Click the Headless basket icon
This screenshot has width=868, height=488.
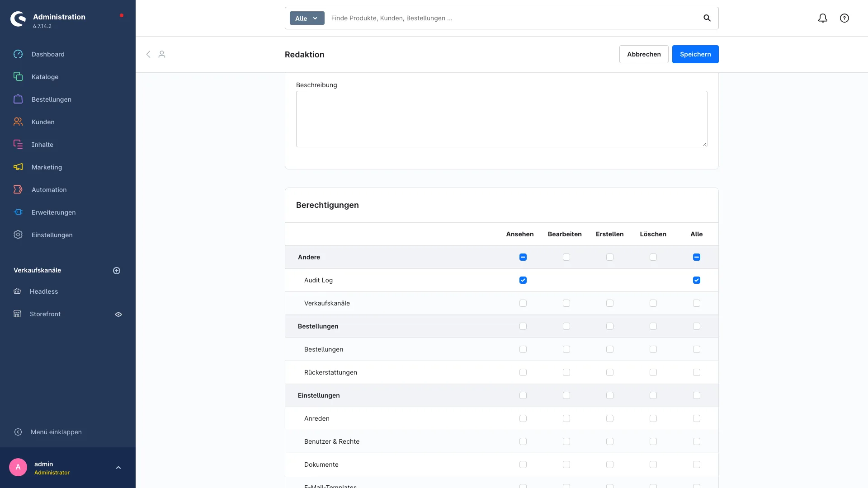(x=17, y=291)
